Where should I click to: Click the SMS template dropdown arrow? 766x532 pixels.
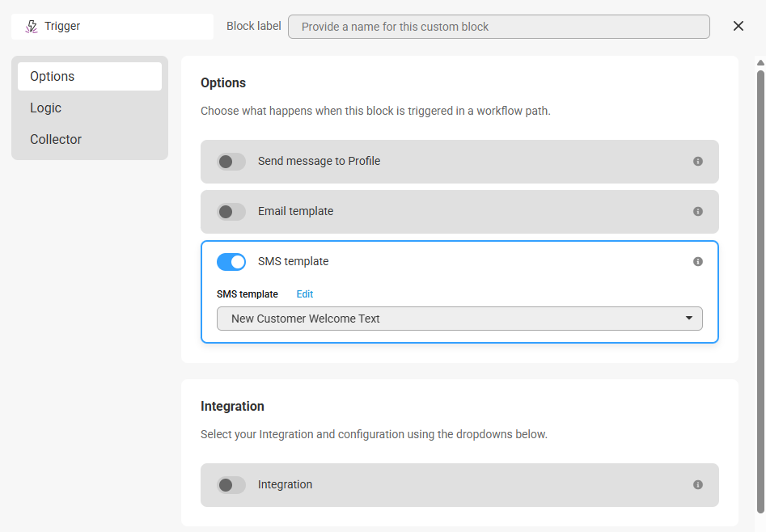click(689, 318)
